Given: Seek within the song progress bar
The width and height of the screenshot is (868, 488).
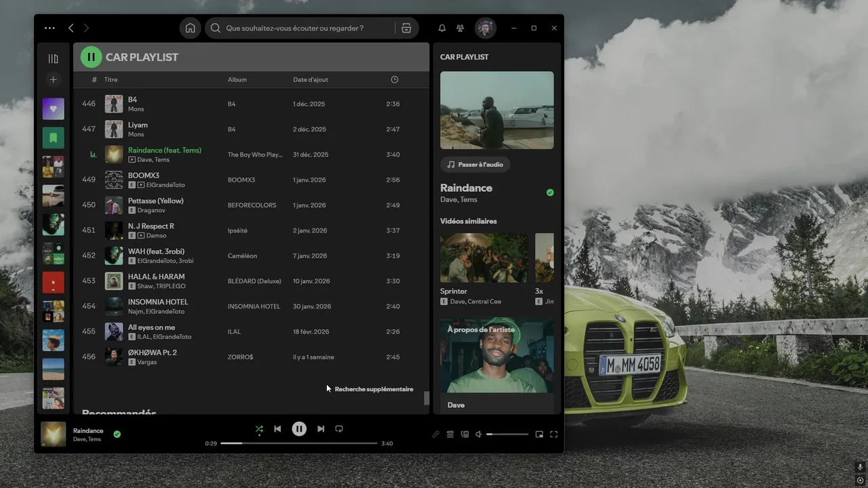Looking at the screenshot, I should (299, 443).
